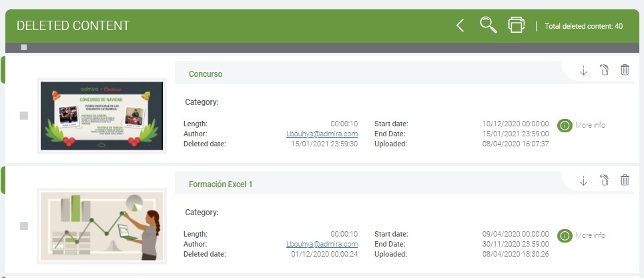The image size is (644, 278).
Task: Tick the select-all checkbox in gray bar
Action: coord(24,47)
